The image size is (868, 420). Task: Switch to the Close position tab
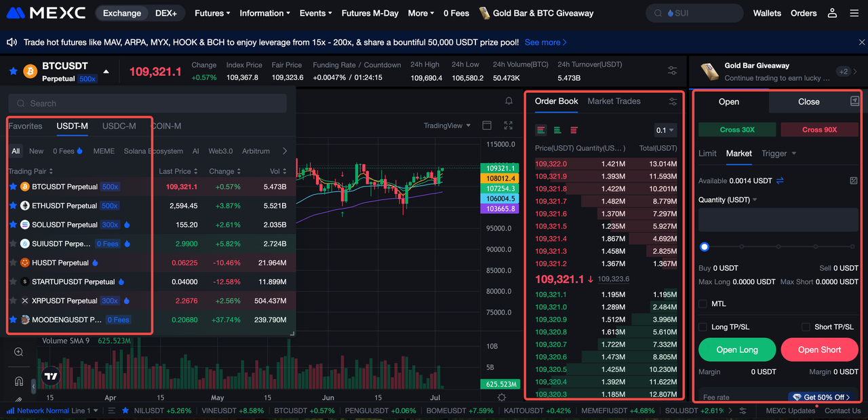[809, 102]
